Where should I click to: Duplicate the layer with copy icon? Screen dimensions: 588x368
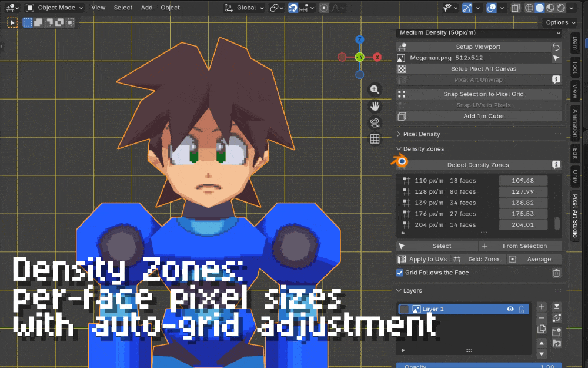point(542,329)
